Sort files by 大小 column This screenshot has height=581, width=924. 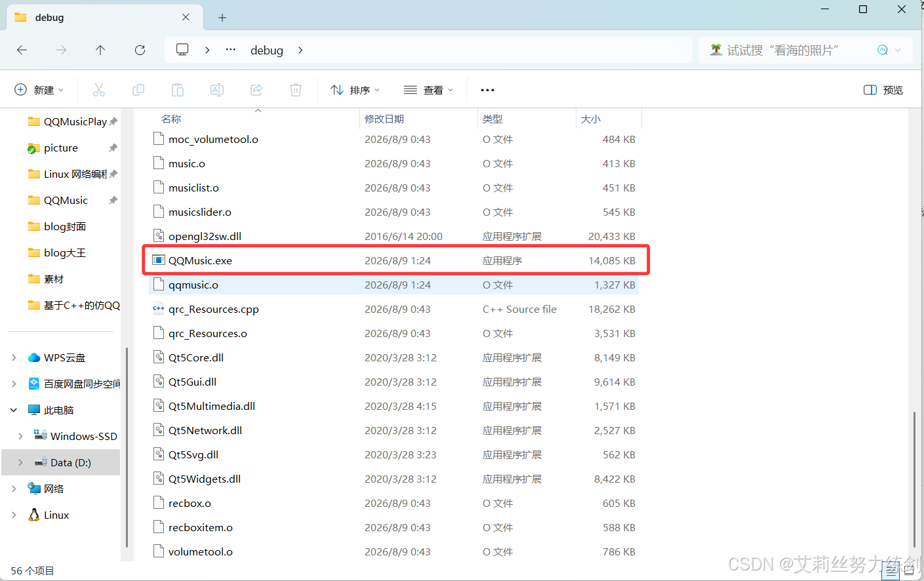tap(609, 119)
